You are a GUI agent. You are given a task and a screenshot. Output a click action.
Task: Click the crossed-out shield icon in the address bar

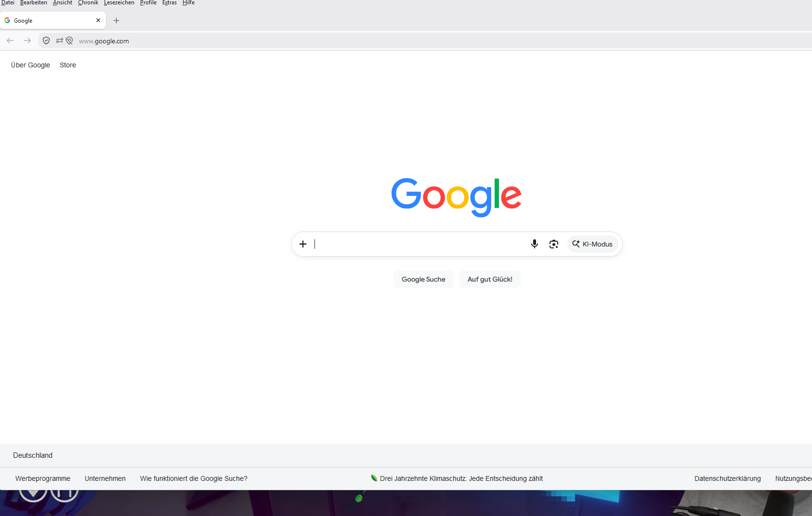(x=69, y=41)
